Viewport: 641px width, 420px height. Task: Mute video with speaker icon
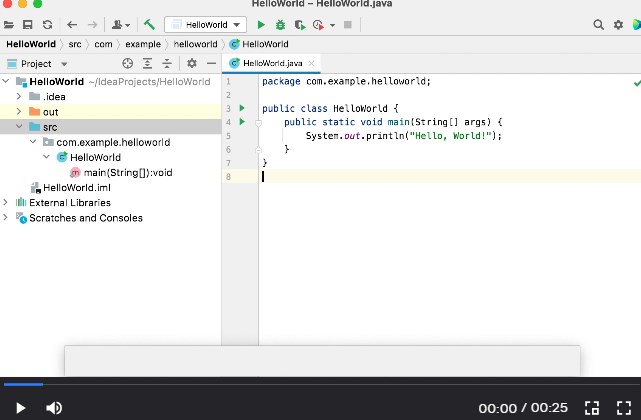coord(54,408)
